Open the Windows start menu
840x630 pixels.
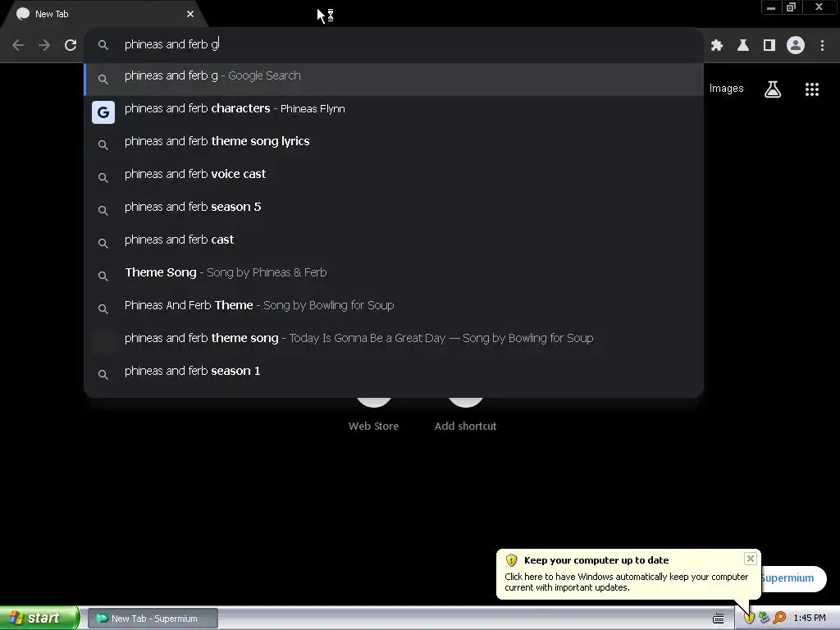click(39, 618)
